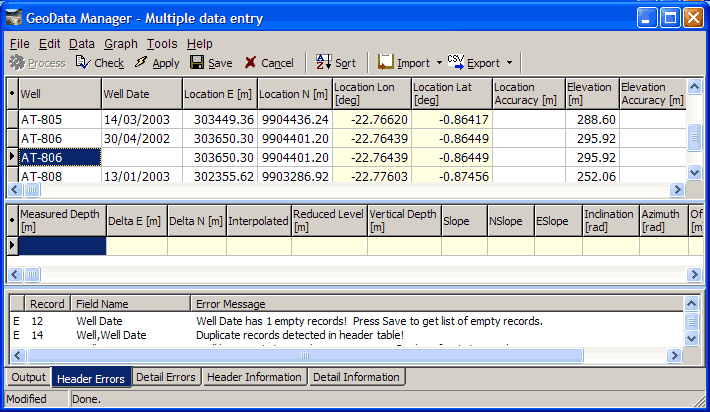Click the error list horizontal scrollbar thumb
This screenshot has height=412, width=710.
pyautogui.click(x=305, y=355)
